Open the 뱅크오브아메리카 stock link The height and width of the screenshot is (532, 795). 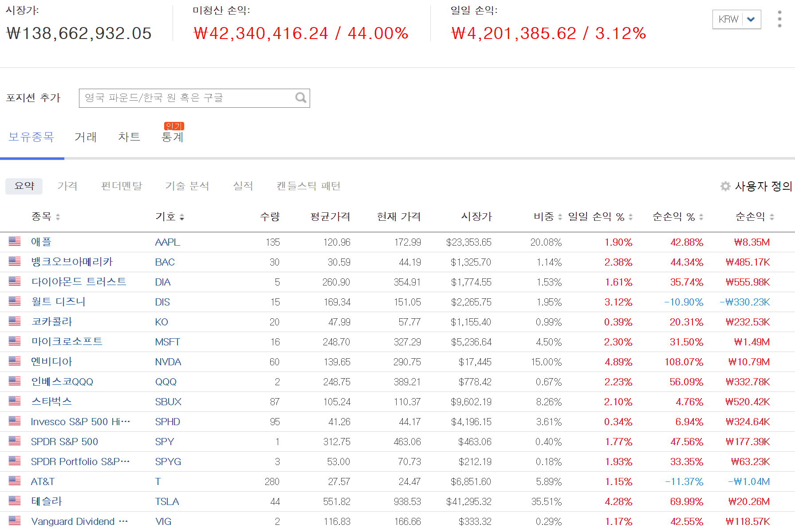pos(72,262)
